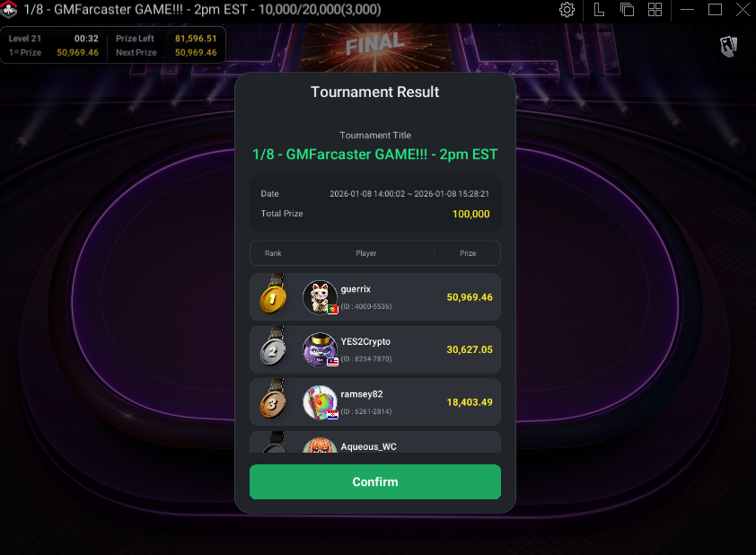Open ramsey82 player avatar
This screenshot has width=756, height=555.
click(x=320, y=402)
